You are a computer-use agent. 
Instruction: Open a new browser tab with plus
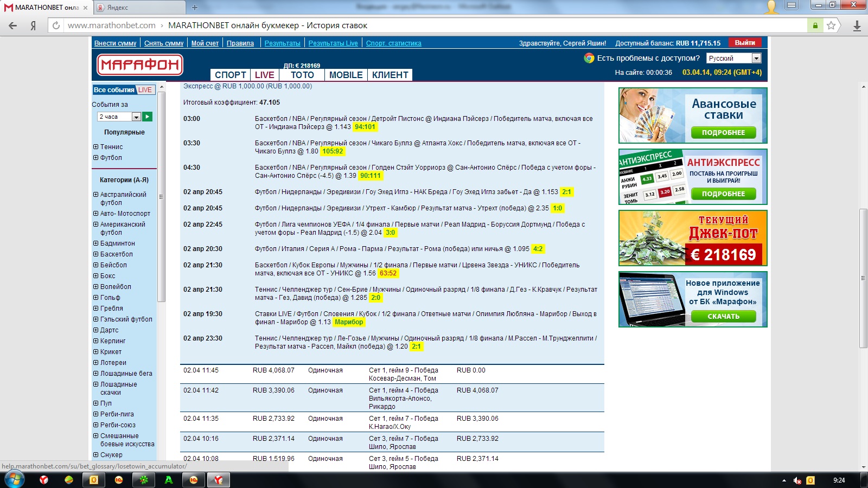[195, 8]
